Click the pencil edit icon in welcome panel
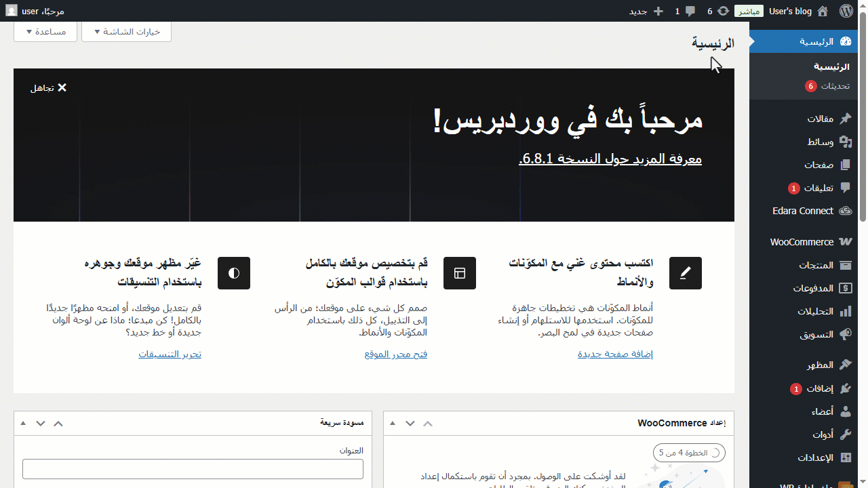The image size is (868, 488). [x=685, y=273]
